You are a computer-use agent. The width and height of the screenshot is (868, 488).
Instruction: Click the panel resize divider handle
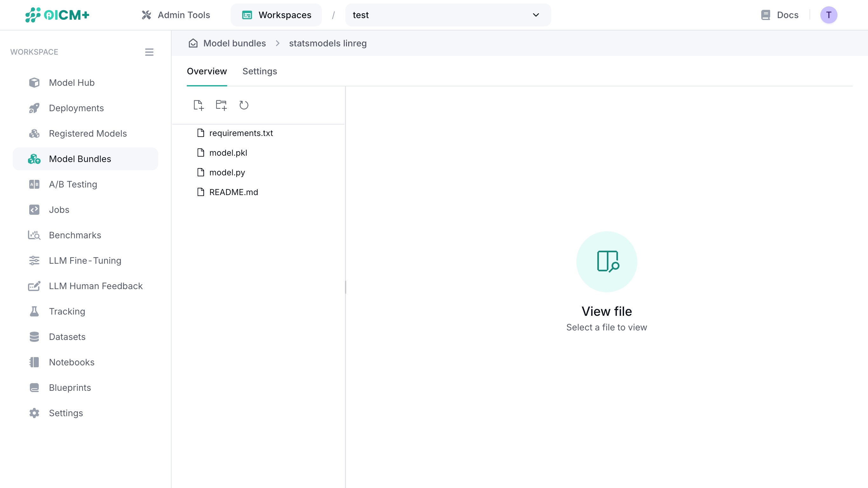(x=345, y=287)
